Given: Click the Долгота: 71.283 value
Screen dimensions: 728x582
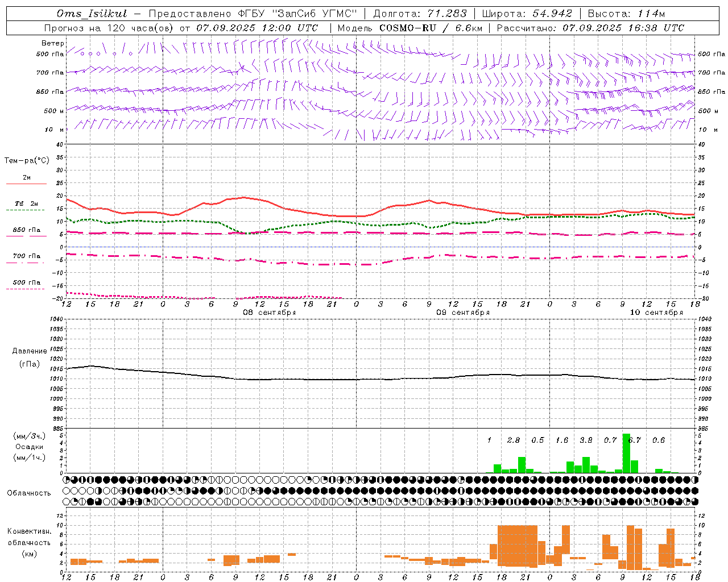Looking at the screenshot, I should 420,14.
